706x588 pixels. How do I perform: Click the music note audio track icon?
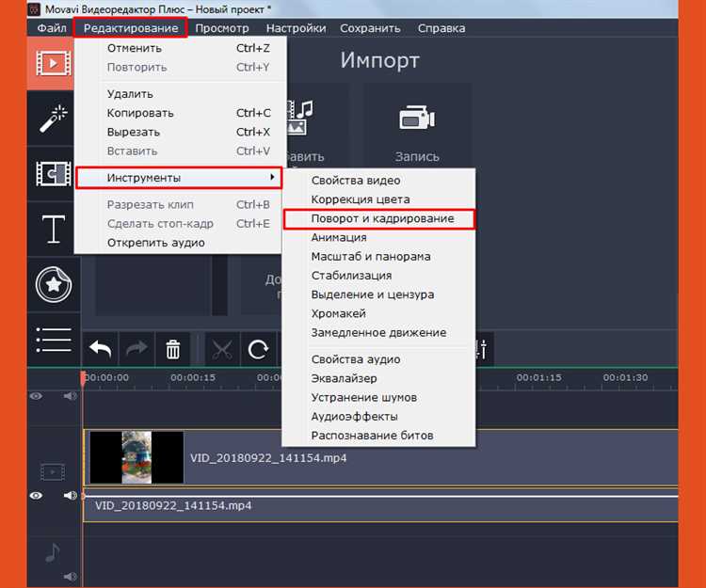pyautogui.click(x=52, y=553)
